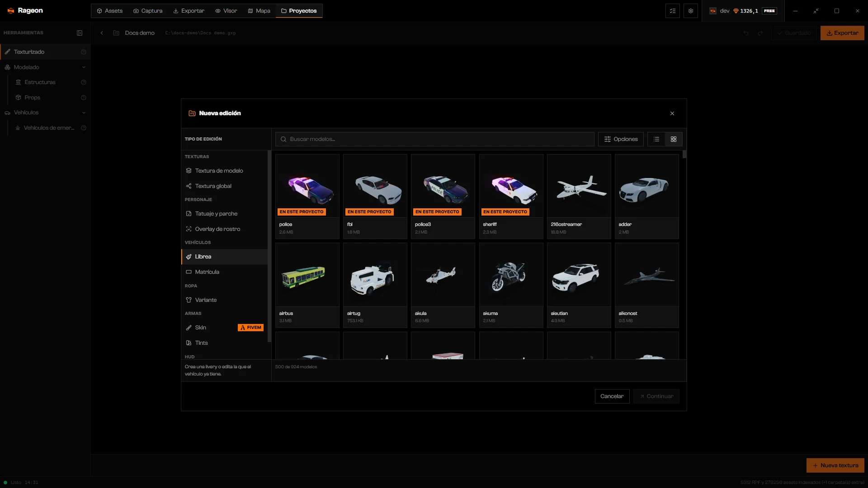Select Estructuras in the sidebar
Image resolution: width=868 pixels, height=488 pixels.
40,82
